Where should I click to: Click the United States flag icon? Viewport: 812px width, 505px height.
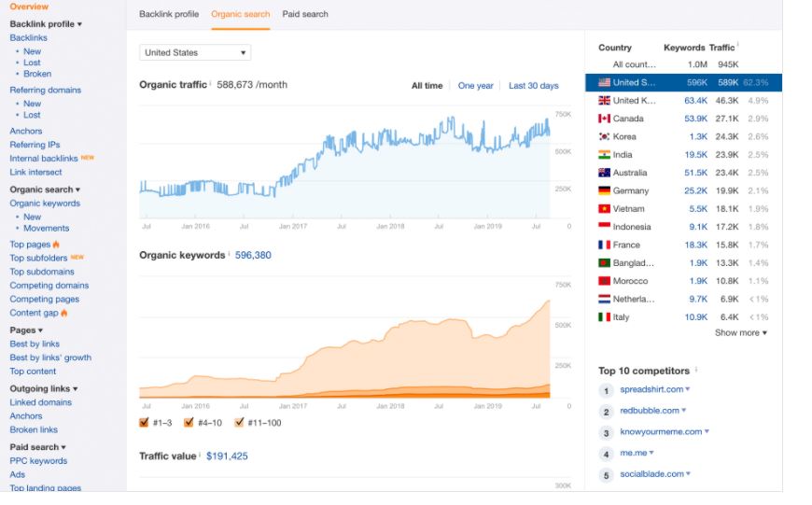click(x=604, y=82)
